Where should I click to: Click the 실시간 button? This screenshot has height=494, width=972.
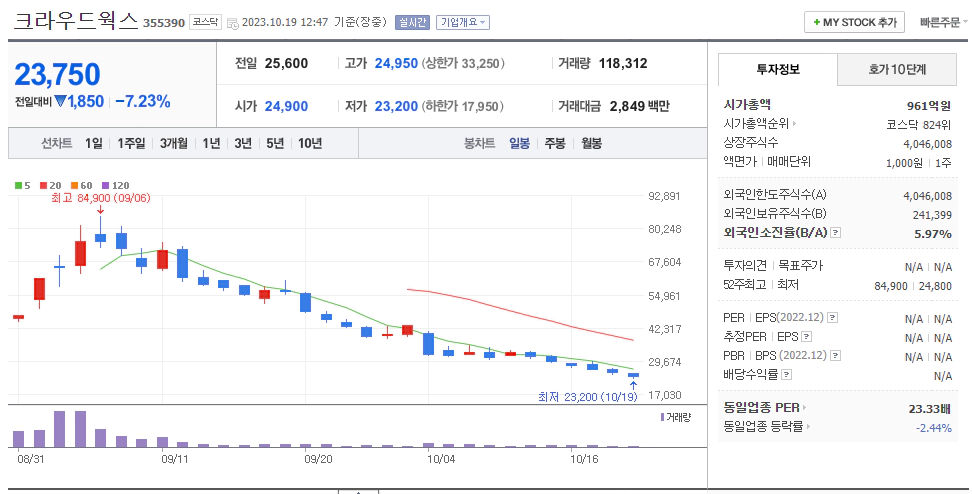412,22
